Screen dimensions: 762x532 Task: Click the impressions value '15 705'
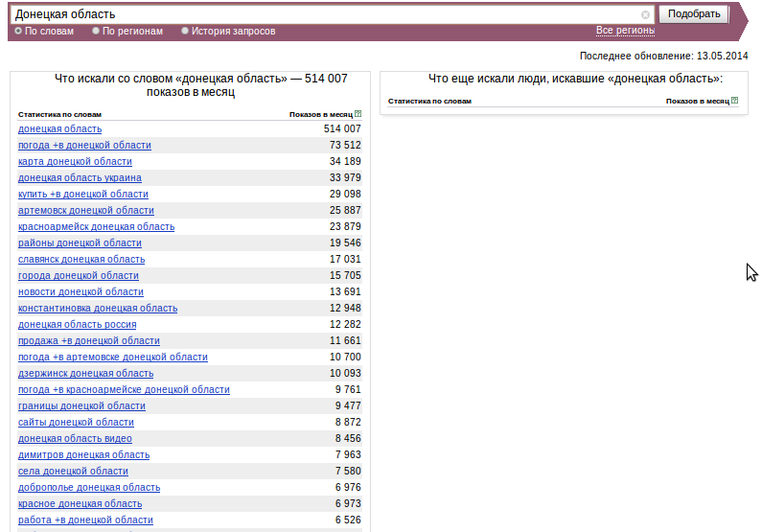[x=345, y=275]
